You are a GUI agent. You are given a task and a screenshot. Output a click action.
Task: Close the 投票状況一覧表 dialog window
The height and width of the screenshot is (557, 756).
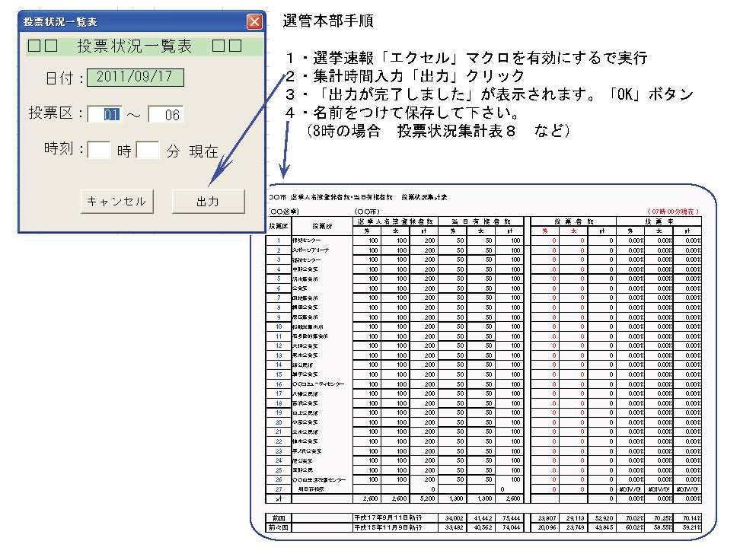[x=254, y=21]
